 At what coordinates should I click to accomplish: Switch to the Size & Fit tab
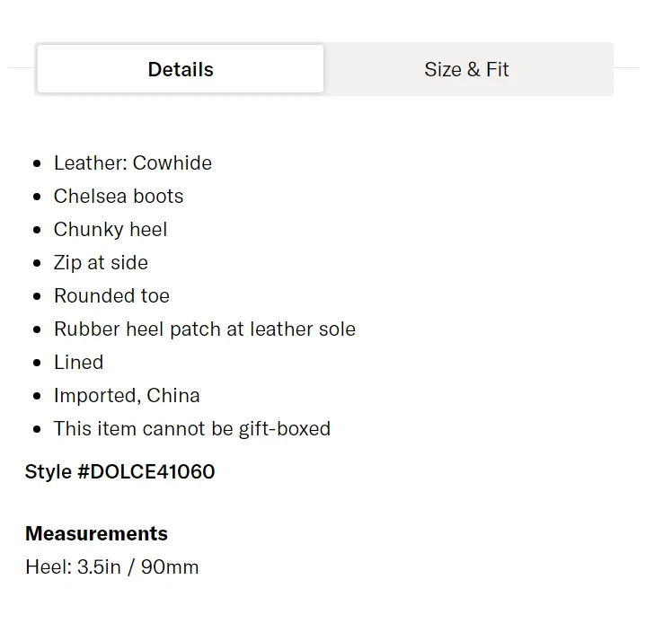(466, 69)
